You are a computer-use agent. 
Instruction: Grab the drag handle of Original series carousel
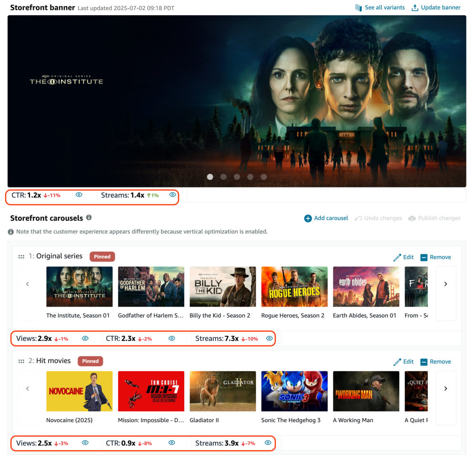[x=21, y=257]
